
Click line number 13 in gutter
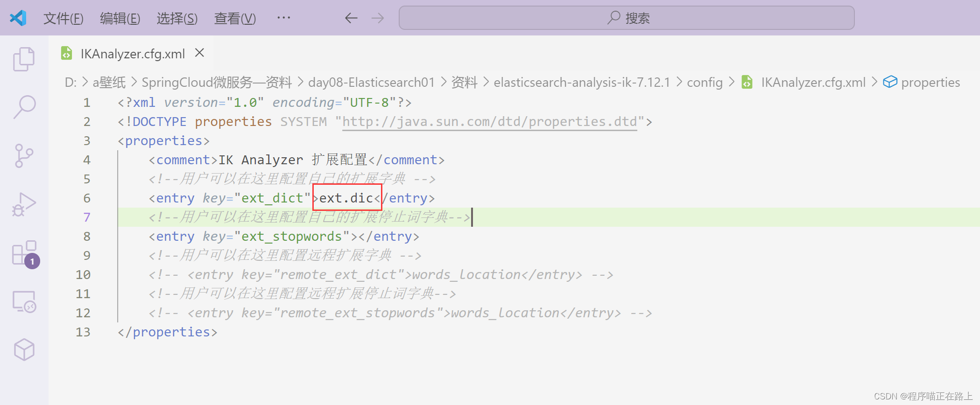pos(83,332)
